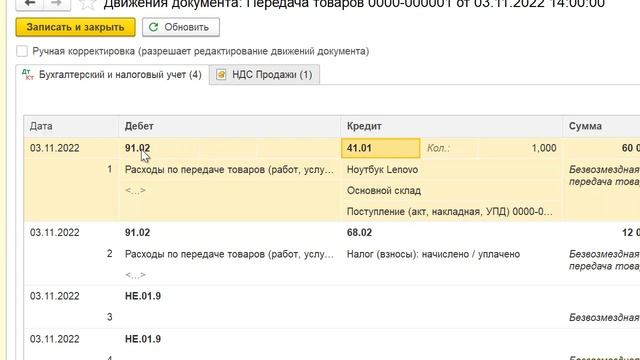Click the 'Записать и закрыть' button
Viewport: 640px width, 360px height.
(x=76, y=27)
